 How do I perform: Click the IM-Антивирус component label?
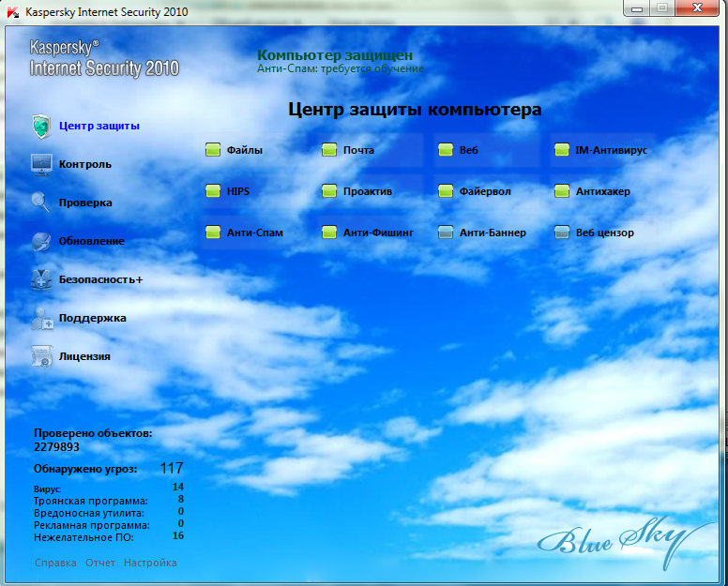[611, 150]
